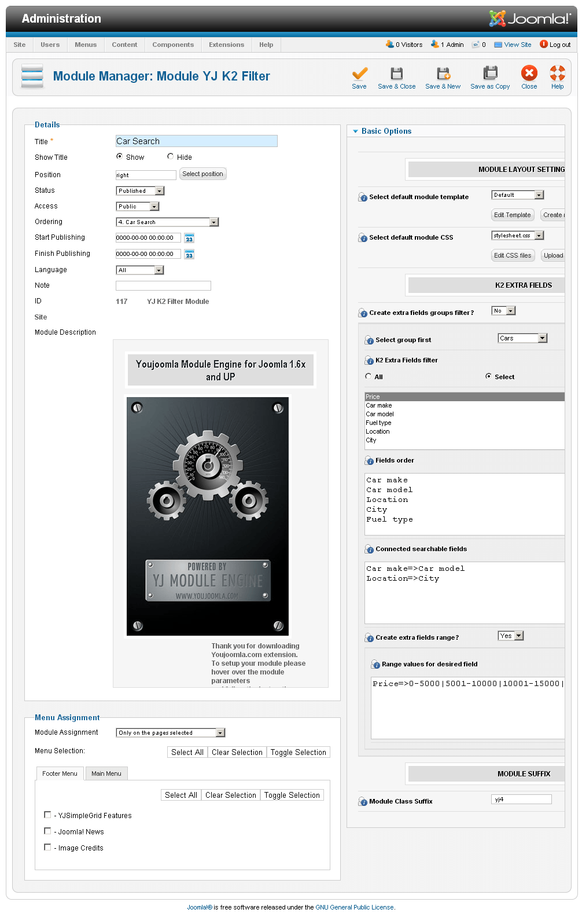Select the Show title radio button

pos(120,156)
